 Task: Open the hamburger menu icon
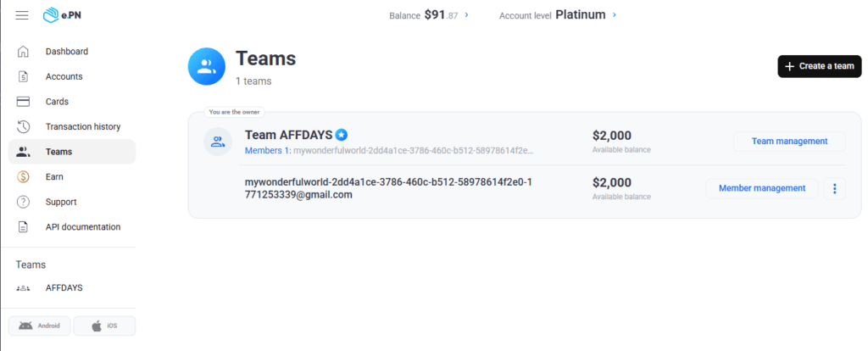pyautogui.click(x=22, y=15)
